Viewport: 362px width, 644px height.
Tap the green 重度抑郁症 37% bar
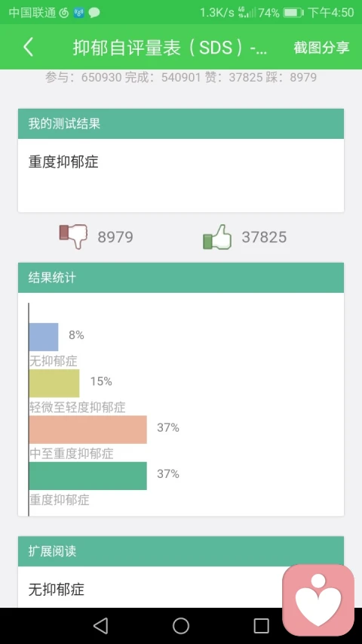click(x=87, y=476)
